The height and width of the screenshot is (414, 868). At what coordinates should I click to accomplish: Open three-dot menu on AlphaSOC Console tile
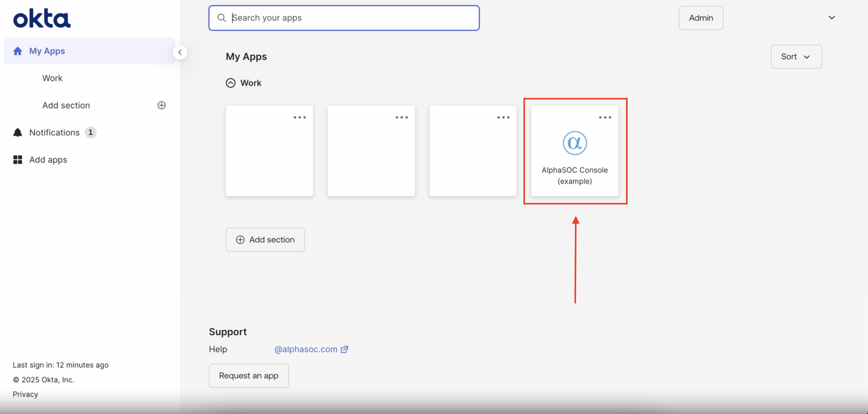tap(605, 117)
